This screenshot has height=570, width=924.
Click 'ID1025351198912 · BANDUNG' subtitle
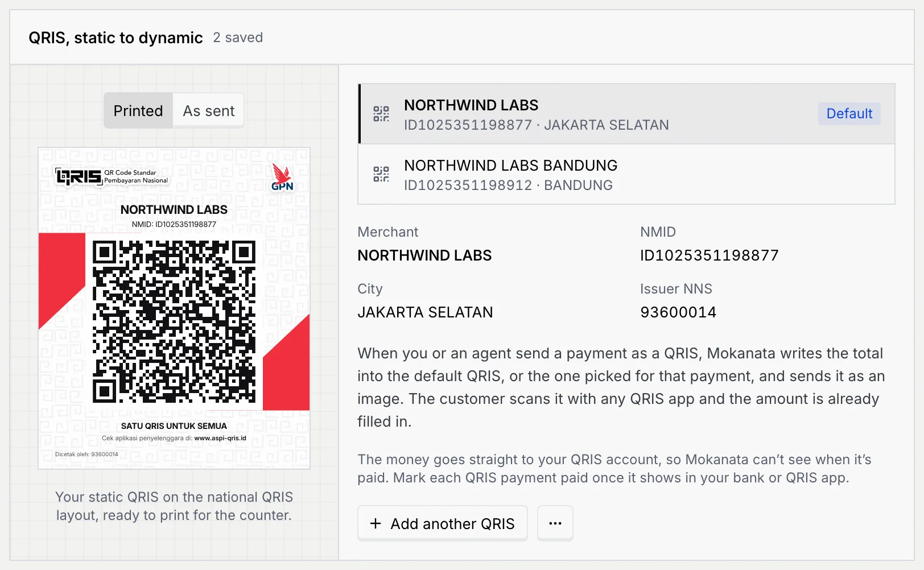click(x=508, y=185)
